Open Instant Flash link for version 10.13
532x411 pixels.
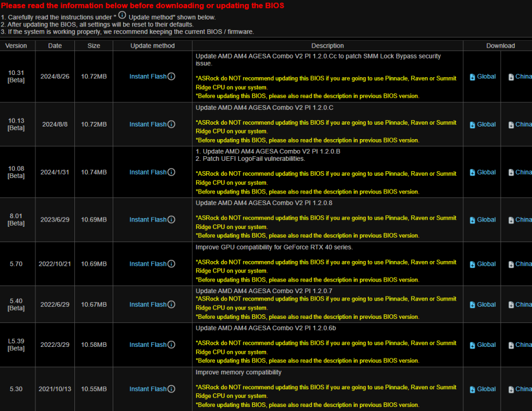coord(148,124)
